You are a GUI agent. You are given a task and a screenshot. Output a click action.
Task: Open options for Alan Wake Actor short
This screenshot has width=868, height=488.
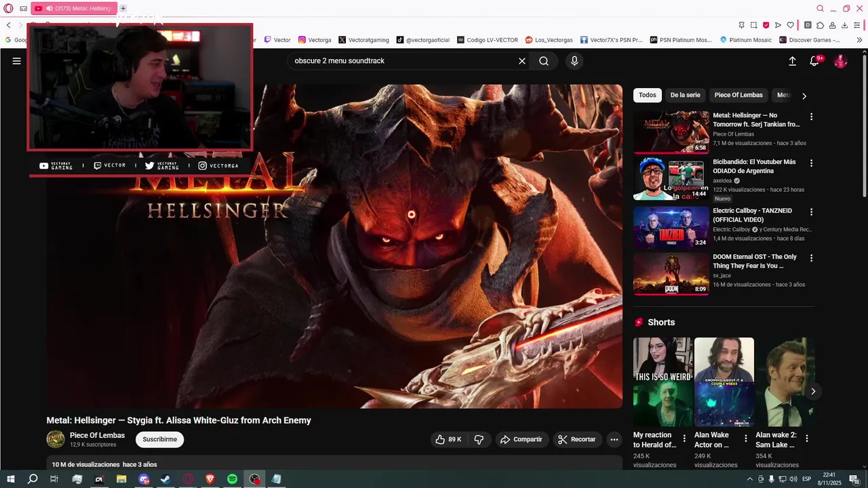point(745,439)
